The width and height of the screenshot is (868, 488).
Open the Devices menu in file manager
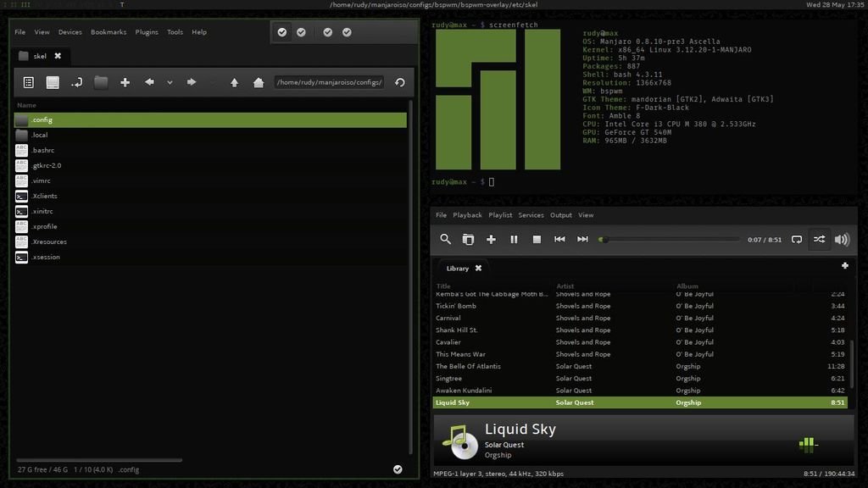coord(70,32)
